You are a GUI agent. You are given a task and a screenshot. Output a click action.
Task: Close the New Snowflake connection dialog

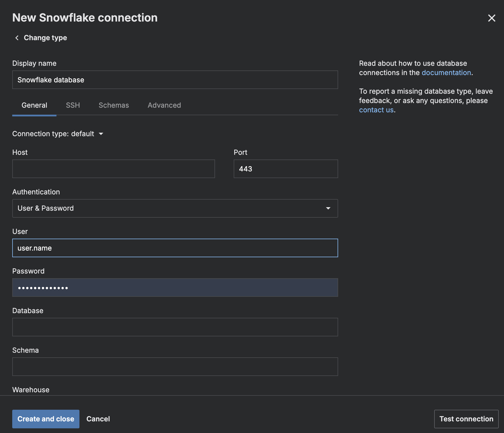point(491,18)
